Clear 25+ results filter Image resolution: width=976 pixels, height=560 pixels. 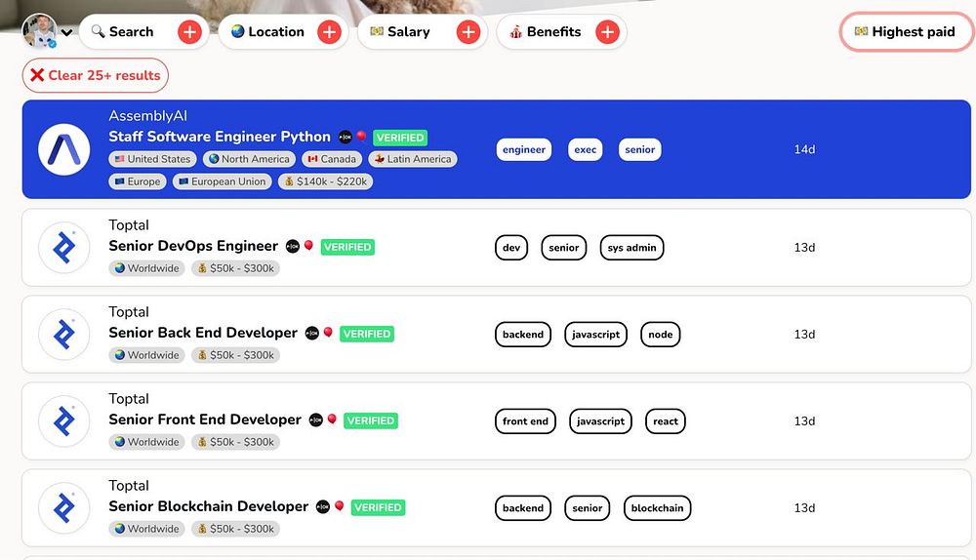tap(96, 75)
